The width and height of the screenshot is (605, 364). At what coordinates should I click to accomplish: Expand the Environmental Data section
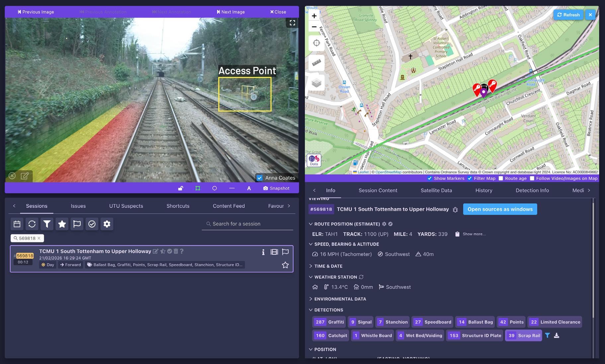311,299
